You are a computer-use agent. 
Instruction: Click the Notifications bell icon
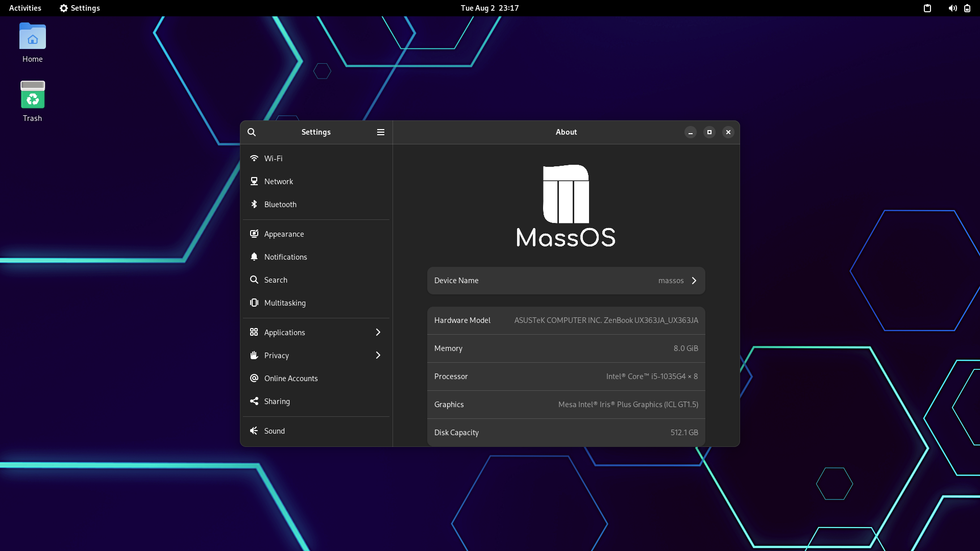pyautogui.click(x=254, y=257)
